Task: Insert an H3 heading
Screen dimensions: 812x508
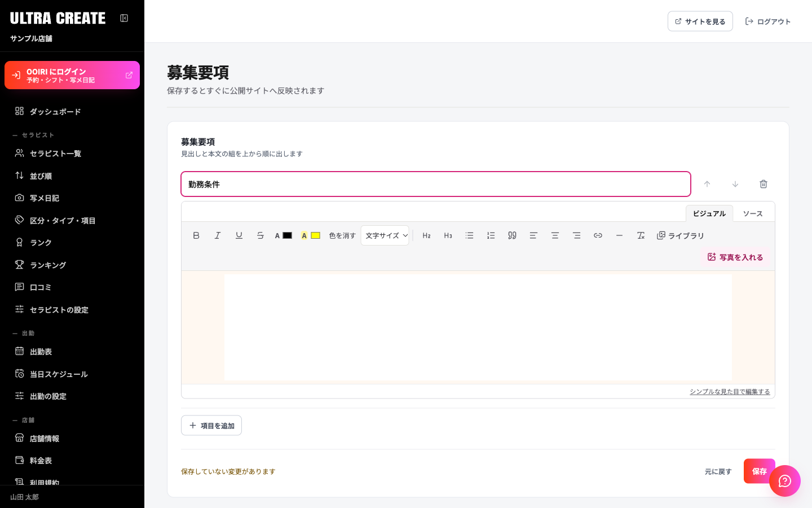Action: [448, 235]
